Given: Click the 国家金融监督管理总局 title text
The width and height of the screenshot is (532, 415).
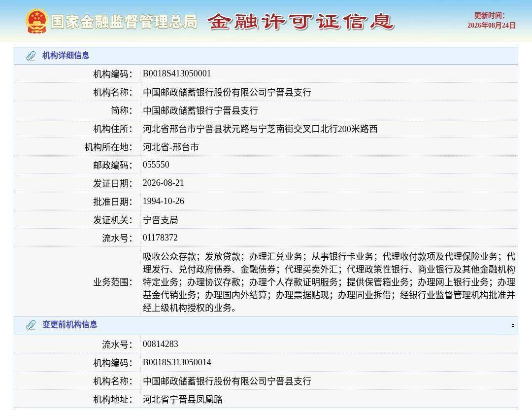Looking at the screenshot, I should pos(124,22).
